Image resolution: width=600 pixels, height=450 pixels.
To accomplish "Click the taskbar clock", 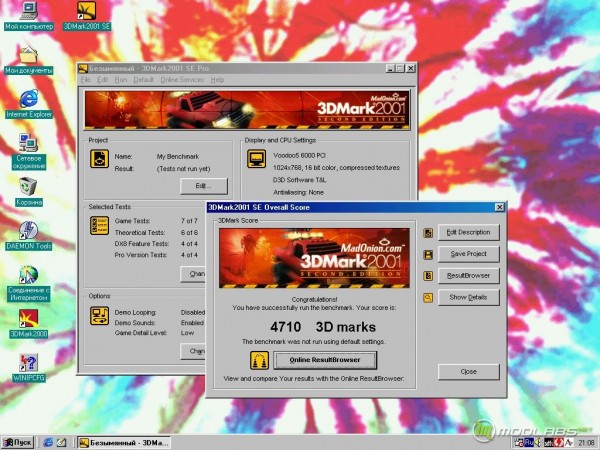I will pyautogui.click(x=586, y=443).
